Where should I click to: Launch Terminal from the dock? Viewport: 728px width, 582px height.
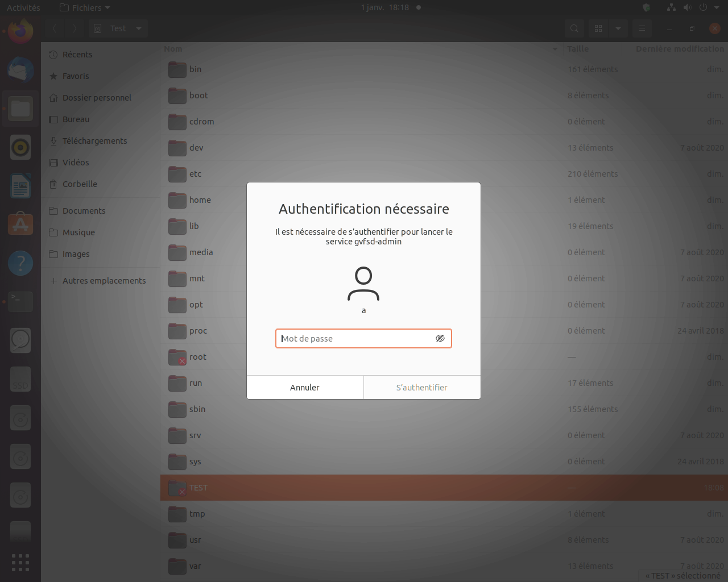click(20, 302)
